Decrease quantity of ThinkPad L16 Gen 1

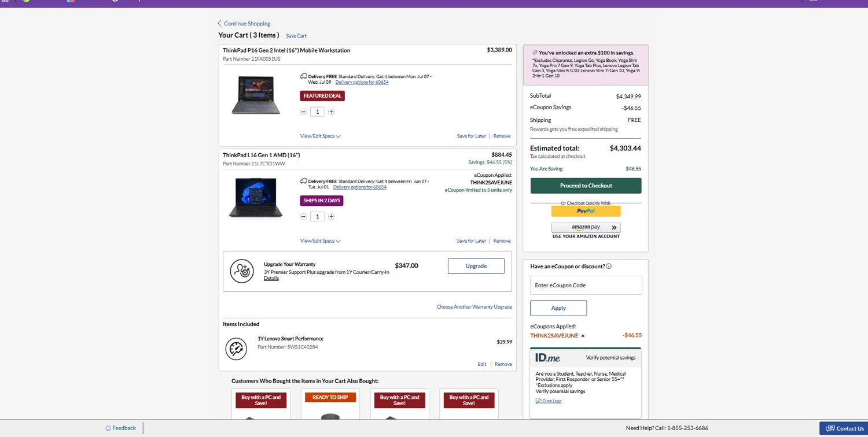pyautogui.click(x=303, y=217)
